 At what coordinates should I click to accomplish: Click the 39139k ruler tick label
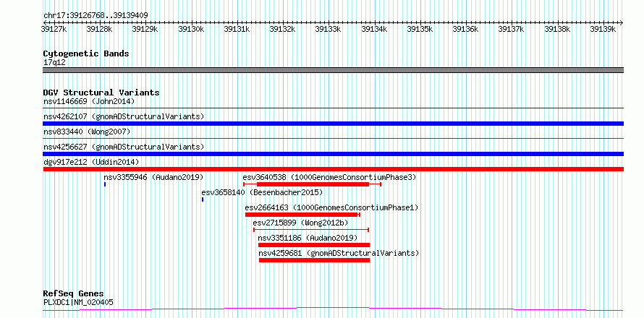click(x=603, y=29)
